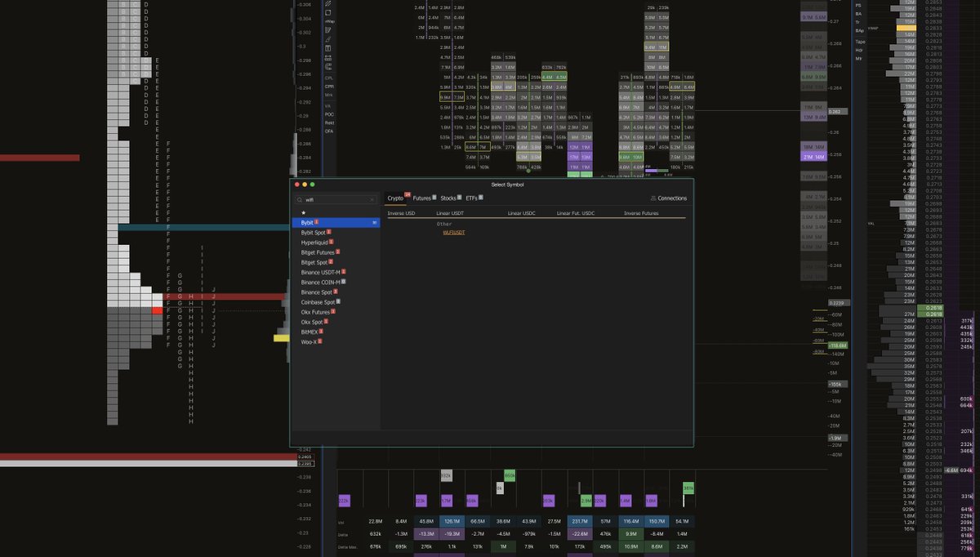Click the symbol search input field

pos(333,198)
